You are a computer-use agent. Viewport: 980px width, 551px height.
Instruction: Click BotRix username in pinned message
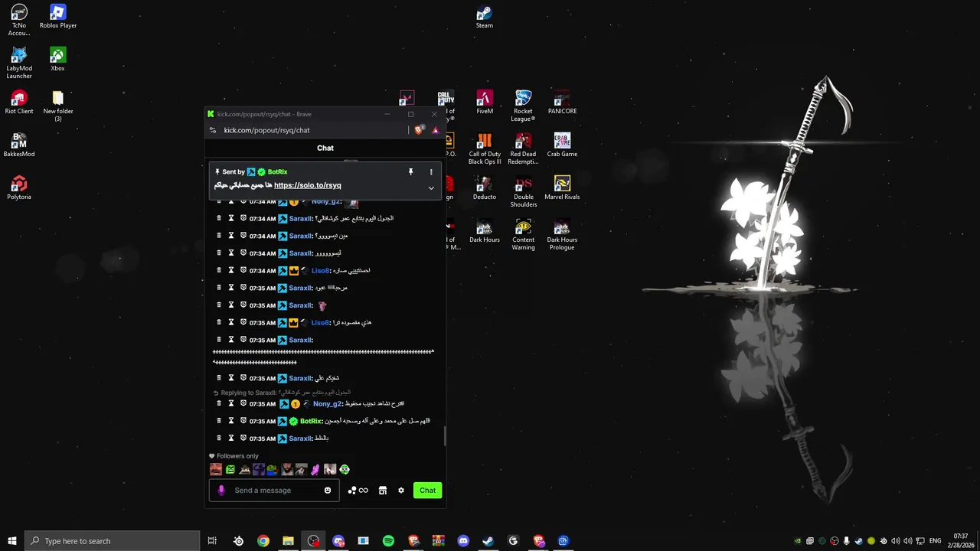(x=277, y=172)
